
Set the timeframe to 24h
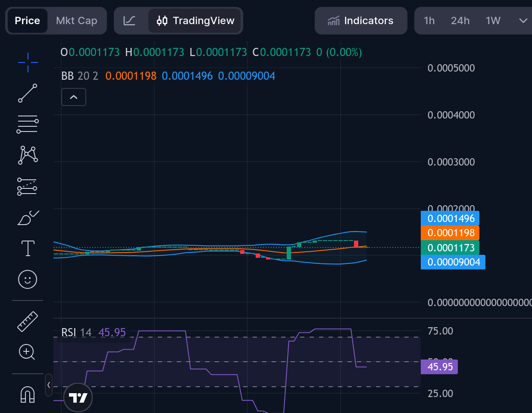coord(460,21)
